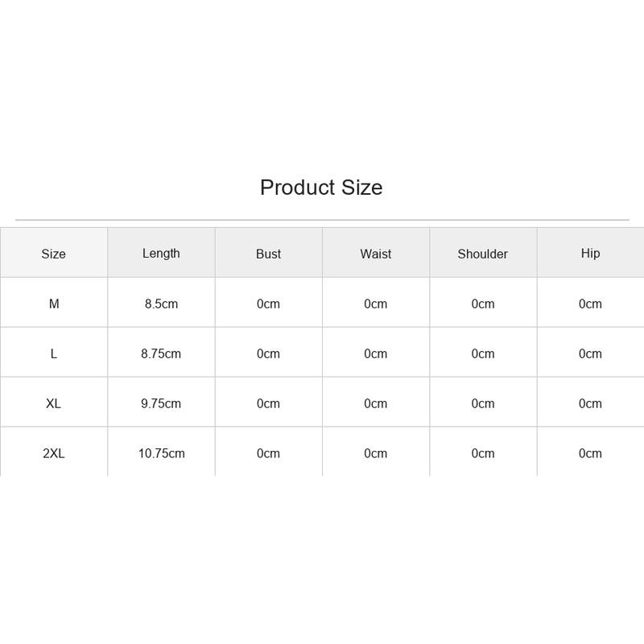This screenshot has width=644, height=644.
Task: Click the Bust value for size M
Action: click(268, 304)
